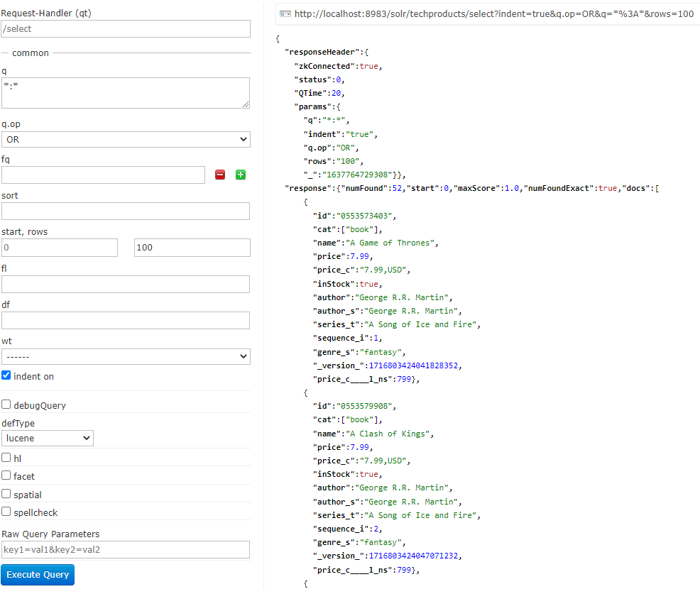Click the maxScore value 1.0
Screen dimensions: 700x589
512,188
